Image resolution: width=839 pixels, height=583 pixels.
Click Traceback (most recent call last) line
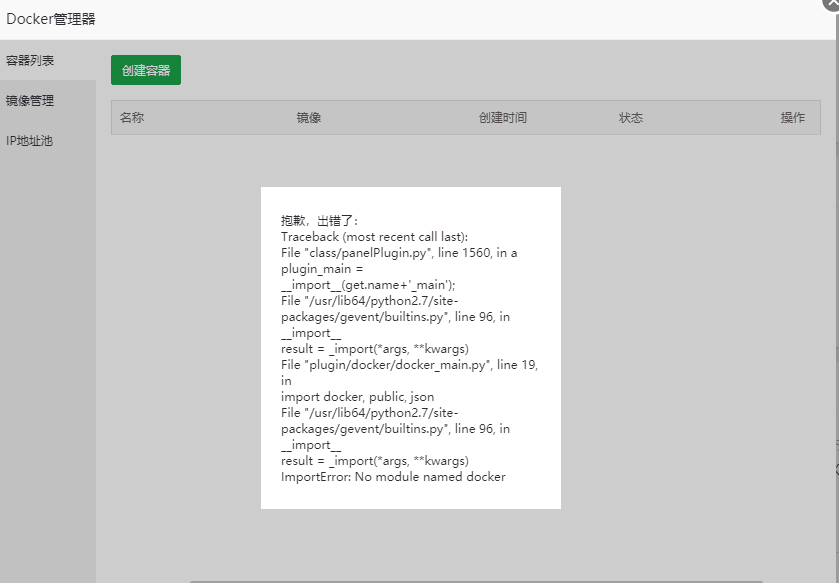[375, 236]
